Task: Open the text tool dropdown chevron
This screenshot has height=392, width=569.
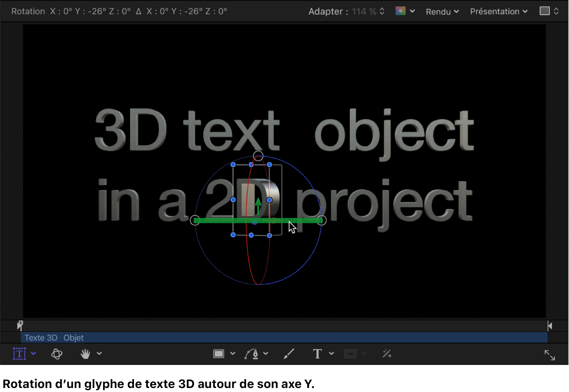Action: pyautogui.click(x=331, y=353)
